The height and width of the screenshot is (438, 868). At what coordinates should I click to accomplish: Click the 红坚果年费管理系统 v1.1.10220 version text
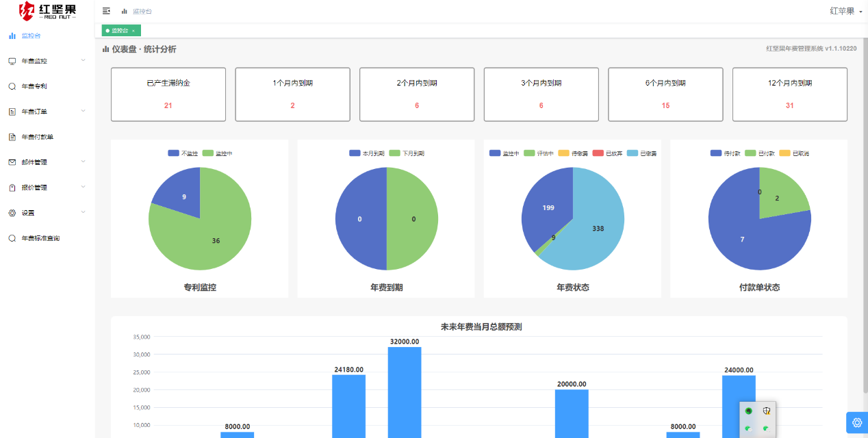(811, 49)
